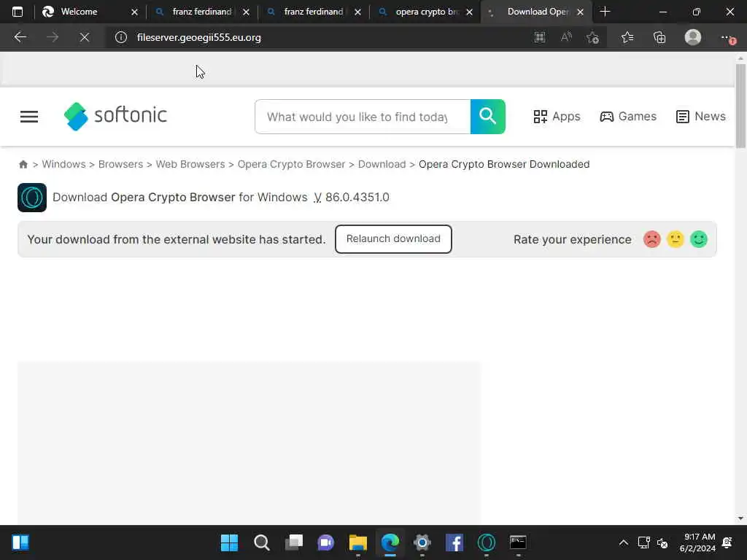Focus the 'What would you like to find' search box
Viewport: 747px width, 560px height.
coord(363,117)
